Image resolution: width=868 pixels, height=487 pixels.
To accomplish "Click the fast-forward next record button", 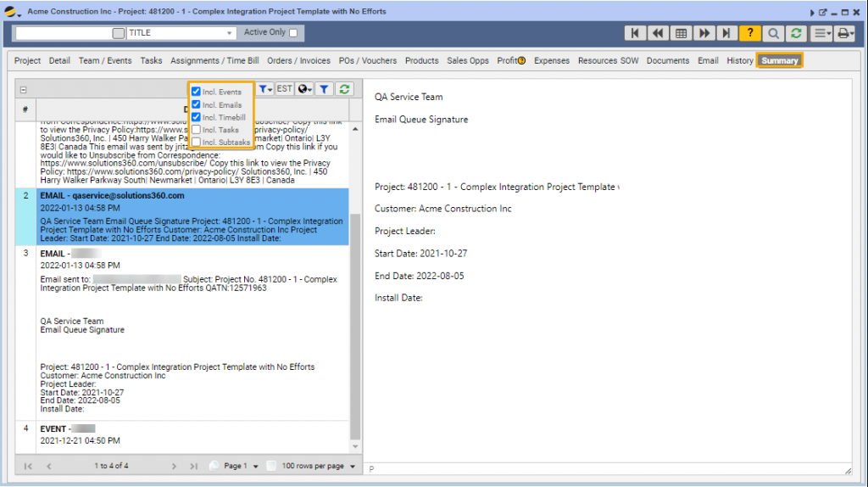I will [x=704, y=33].
